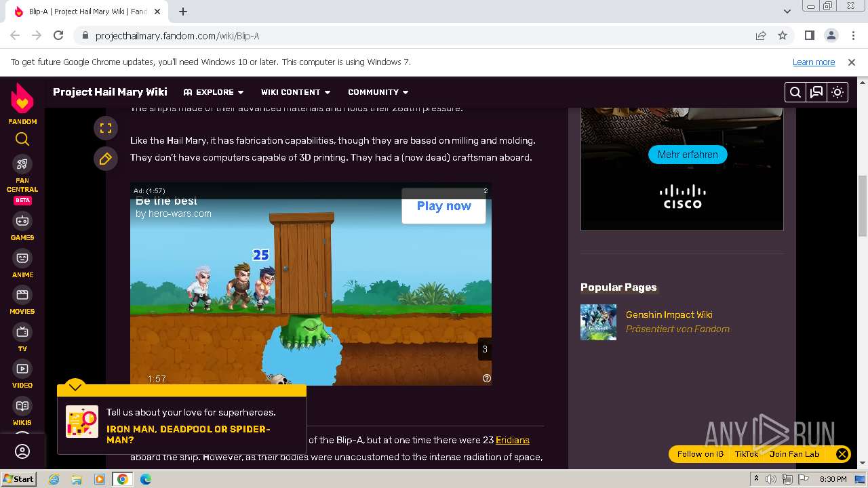Open search from the Fandom sidebar
868x488 pixels.
pos(22,139)
